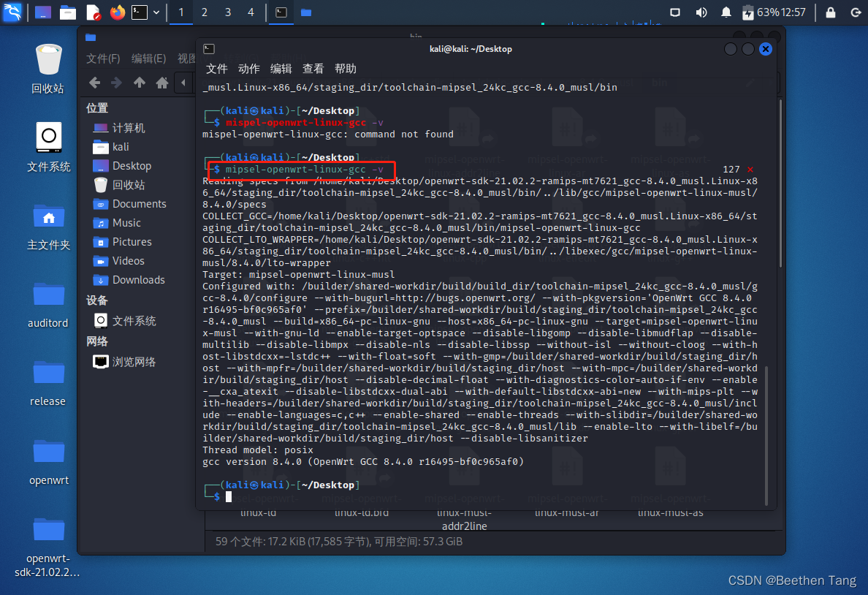Switch to workspace 4

[x=251, y=12]
